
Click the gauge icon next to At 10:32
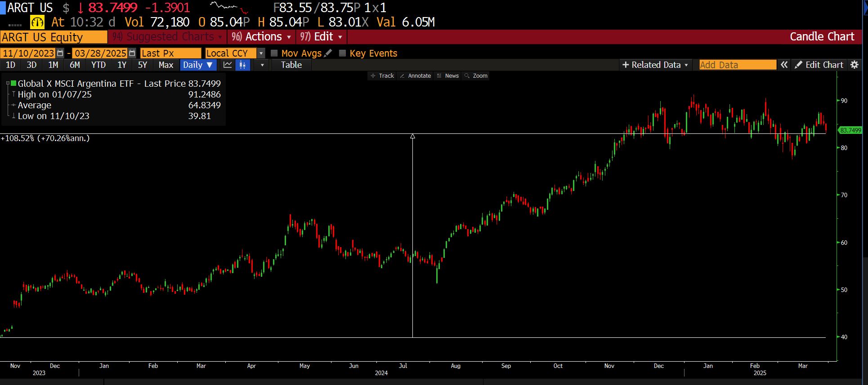tap(37, 22)
